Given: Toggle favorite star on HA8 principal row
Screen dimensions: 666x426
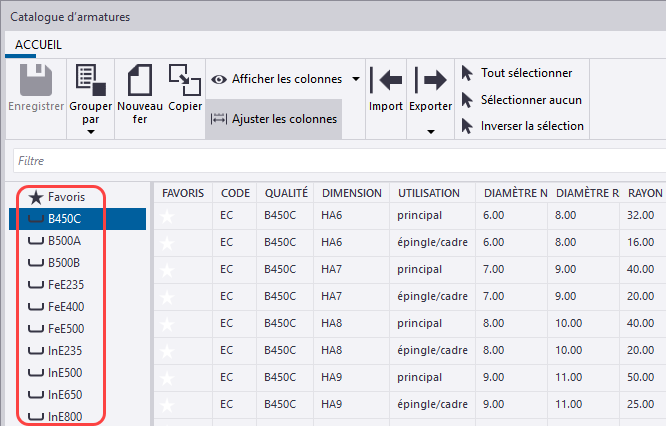Looking at the screenshot, I should 168,324.
